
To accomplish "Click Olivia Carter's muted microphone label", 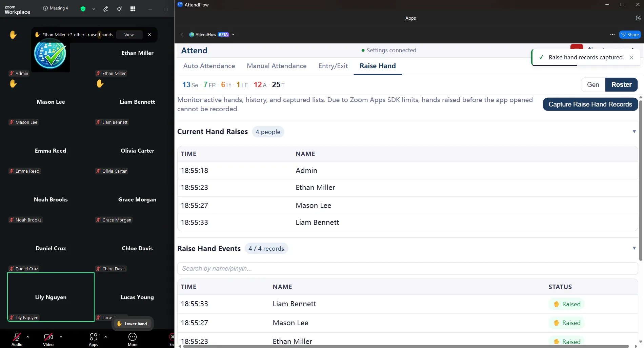I will pos(112,171).
